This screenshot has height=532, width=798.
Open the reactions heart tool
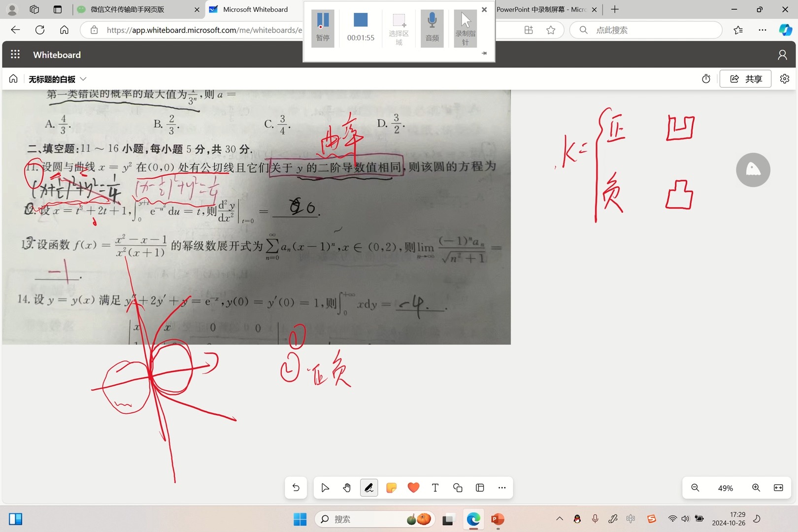(413, 488)
